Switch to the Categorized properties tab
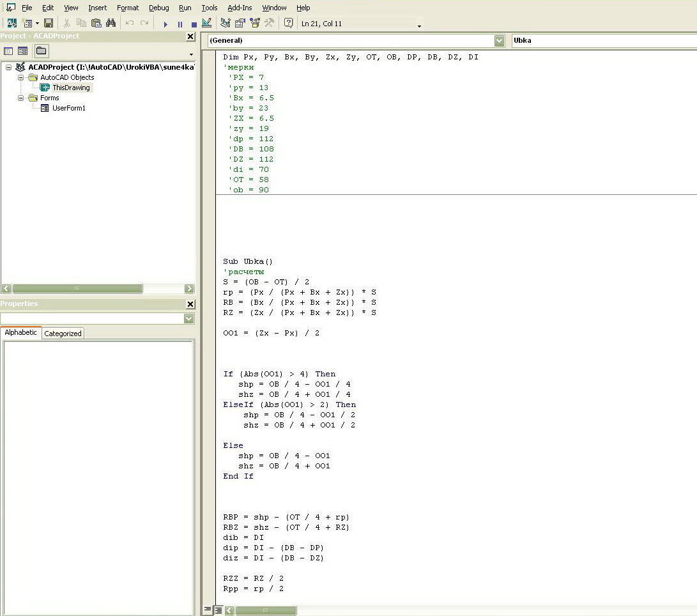 pos(63,333)
